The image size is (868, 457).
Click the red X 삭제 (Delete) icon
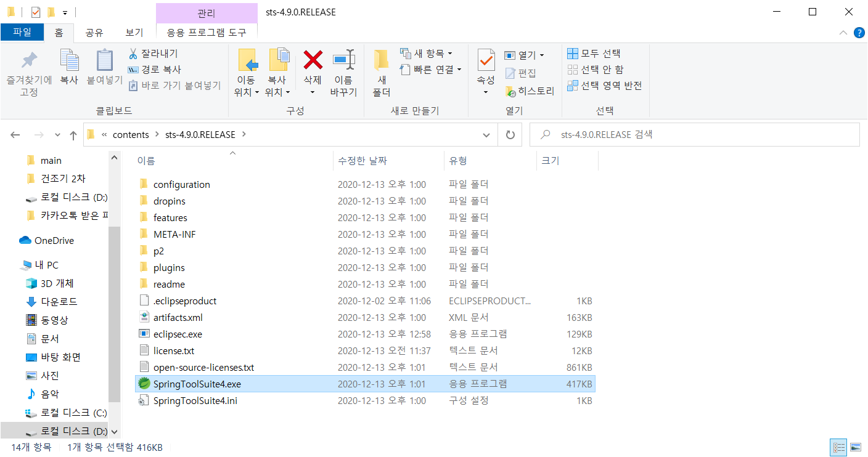coord(313,60)
